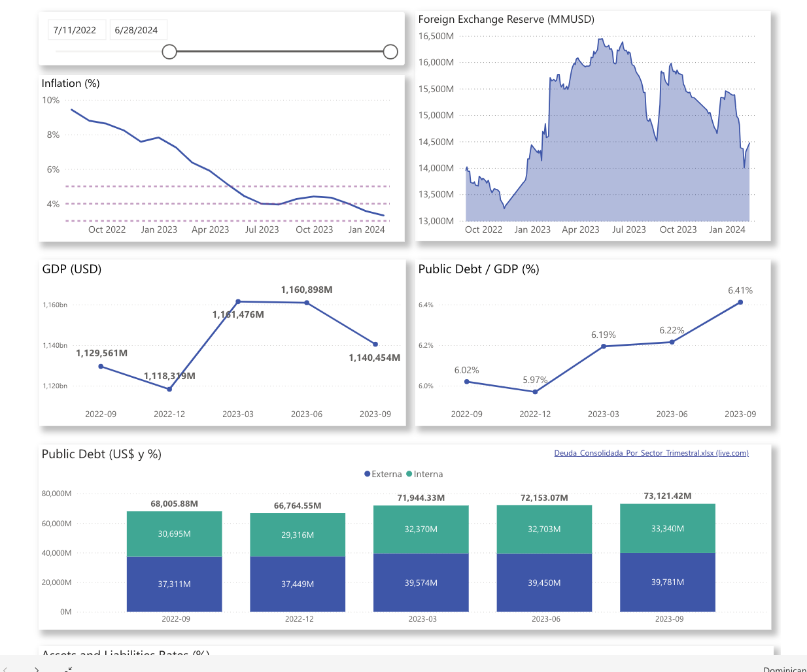Click the 72,153.07M total label
This screenshot has width=807, height=672.
tap(544, 498)
